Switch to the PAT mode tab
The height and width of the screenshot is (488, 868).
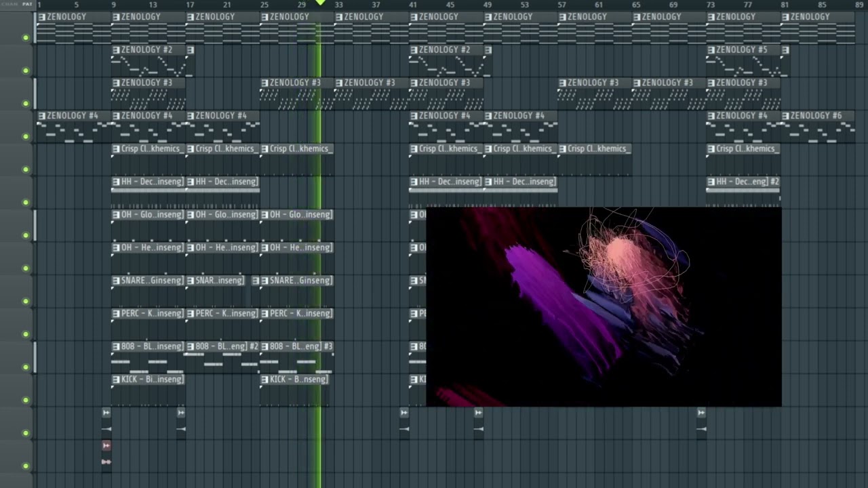point(27,4)
